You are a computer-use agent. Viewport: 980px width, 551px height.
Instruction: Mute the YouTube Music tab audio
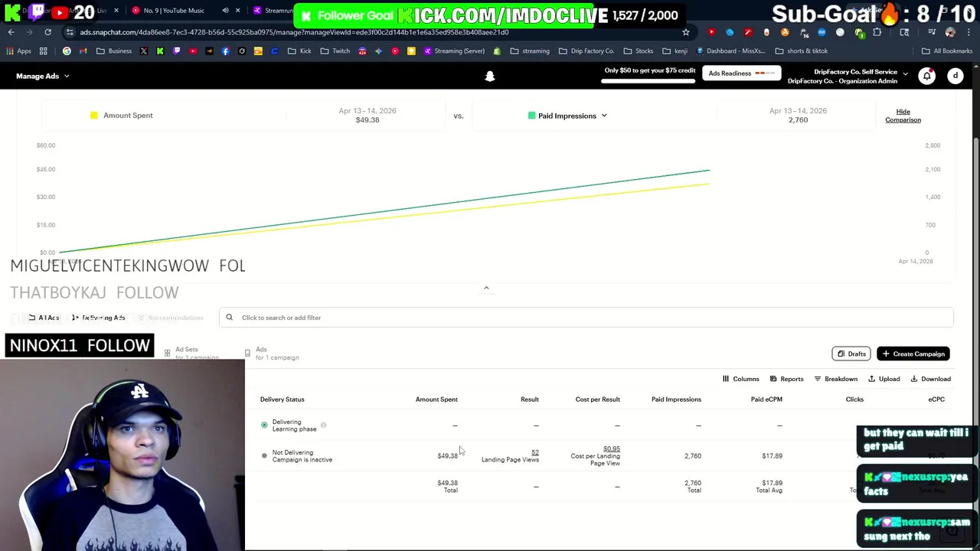[x=225, y=11]
